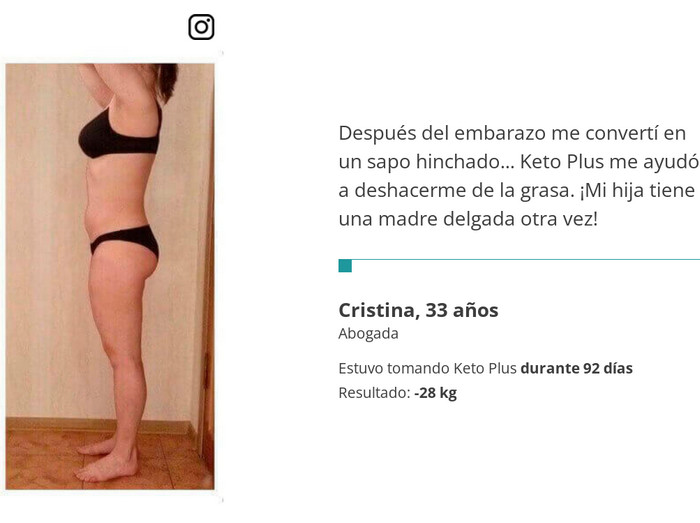Select the name "Cristina, 33 años"
The image size is (700, 523).
(x=418, y=310)
